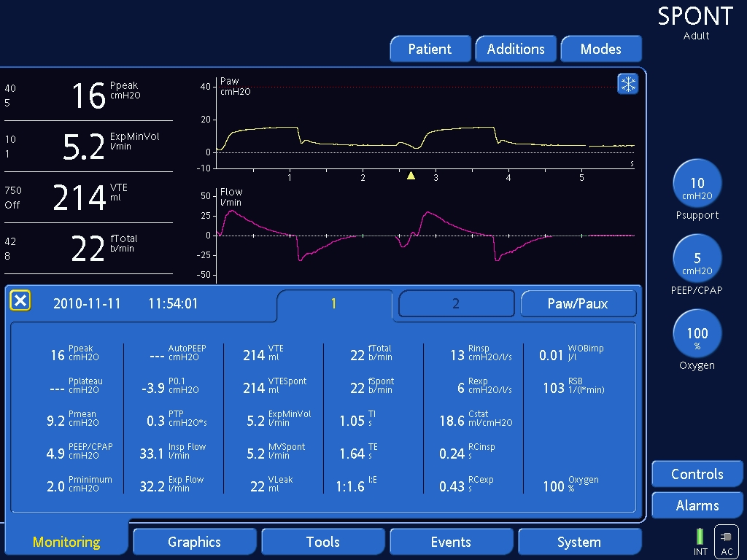Adjust the Oxygen percentage control
The height and width of the screenshot is (560, 747).
697,332
